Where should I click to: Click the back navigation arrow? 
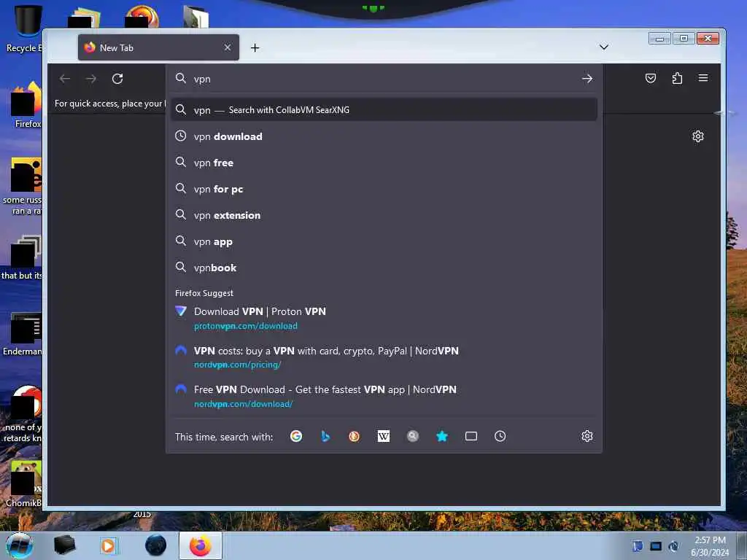[x=65, y=79]
